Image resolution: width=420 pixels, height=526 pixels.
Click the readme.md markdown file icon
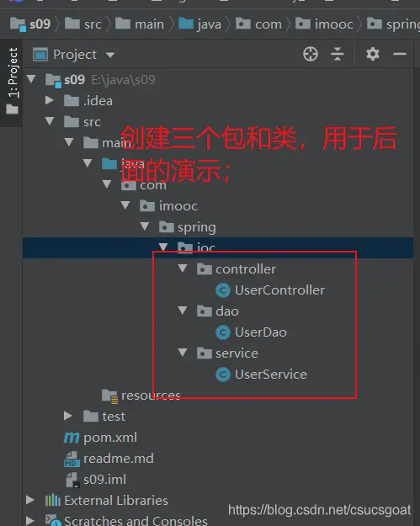72,459
